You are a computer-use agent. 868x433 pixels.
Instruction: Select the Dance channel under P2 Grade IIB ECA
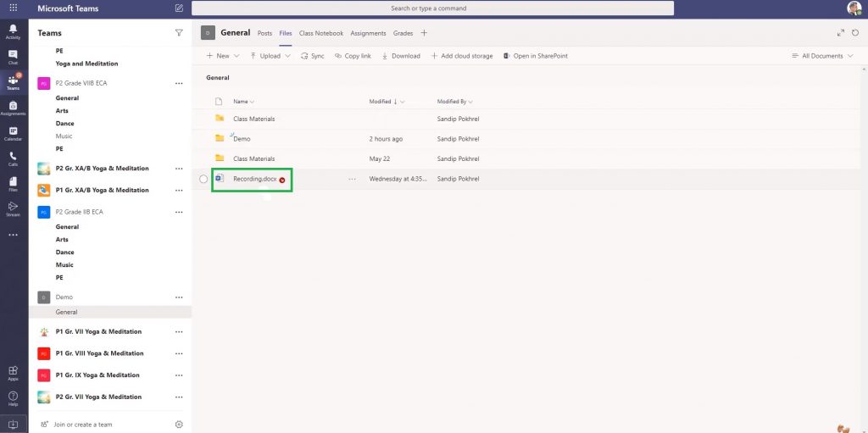pos(64,252)
